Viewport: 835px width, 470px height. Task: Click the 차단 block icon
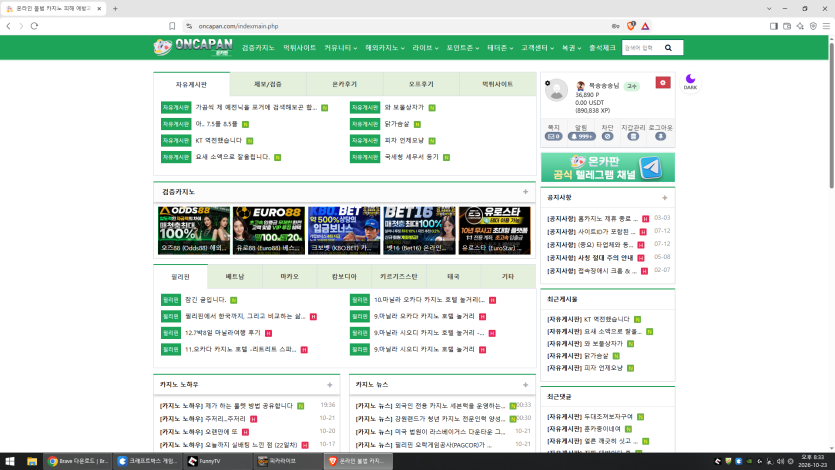pyautogui.click(x=607, y=136)
